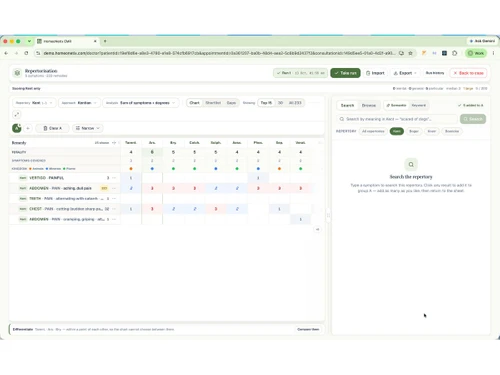
Task: Click the Back to case button
Action: [x=468, y=73]
